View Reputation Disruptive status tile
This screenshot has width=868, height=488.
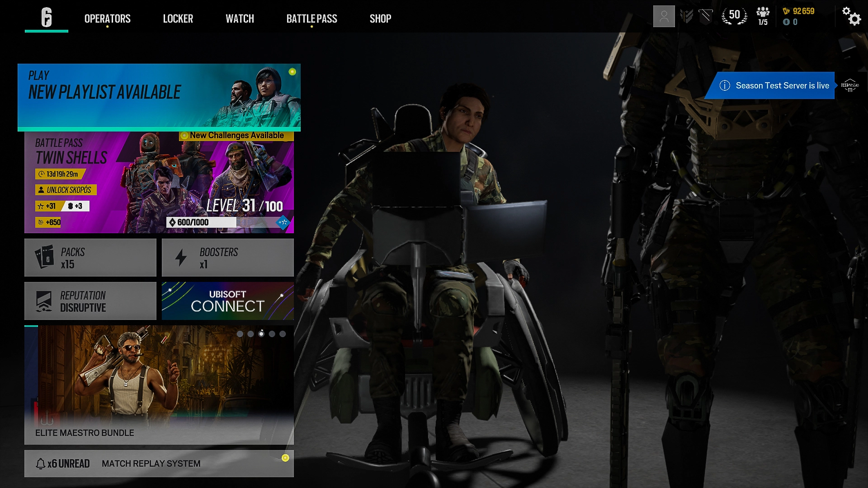[90, 301]
